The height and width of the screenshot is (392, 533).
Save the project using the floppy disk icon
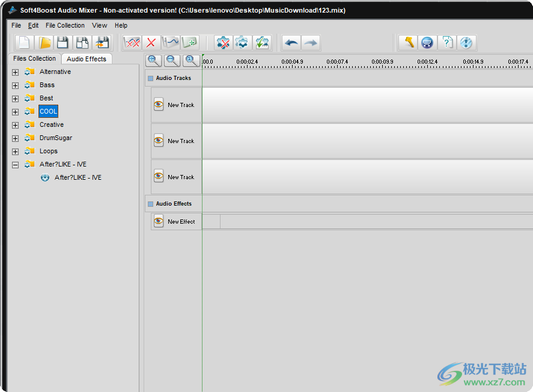point(62,43)
